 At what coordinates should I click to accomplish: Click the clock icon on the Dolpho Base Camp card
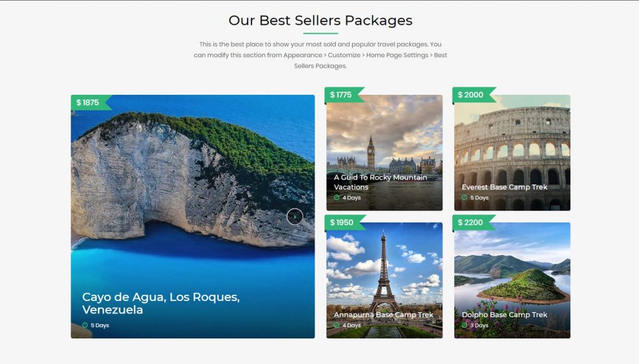pos(464,325)
